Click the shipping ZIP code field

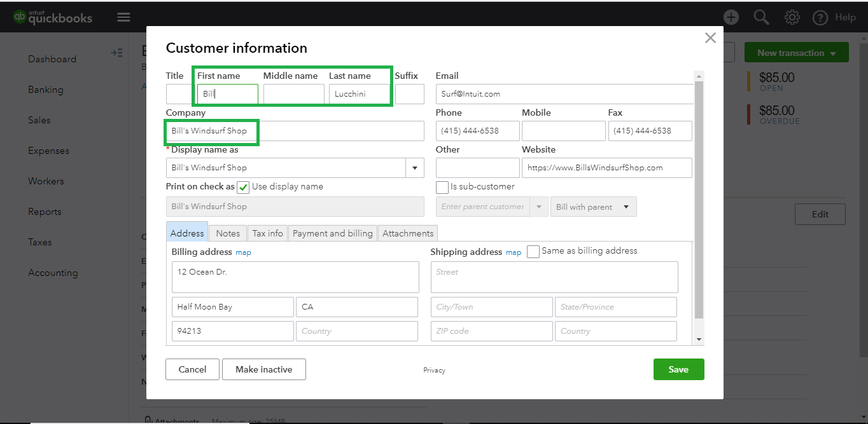click(x=492, y=331)
